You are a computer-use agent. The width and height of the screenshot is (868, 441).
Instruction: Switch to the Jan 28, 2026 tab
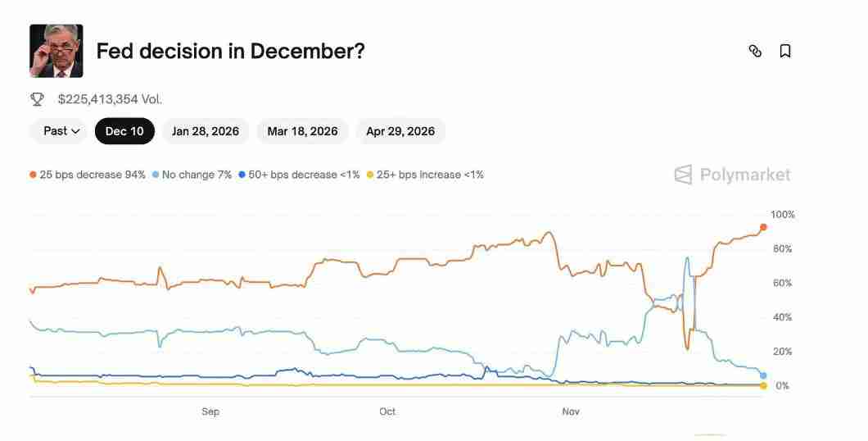point(206,131)
